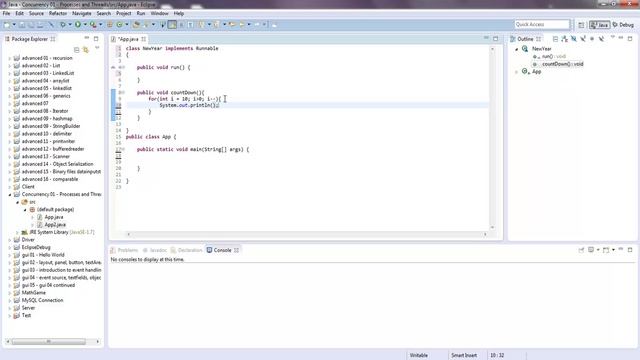Open the Navigate menu
640x360 pixels.
pos(82,13)
